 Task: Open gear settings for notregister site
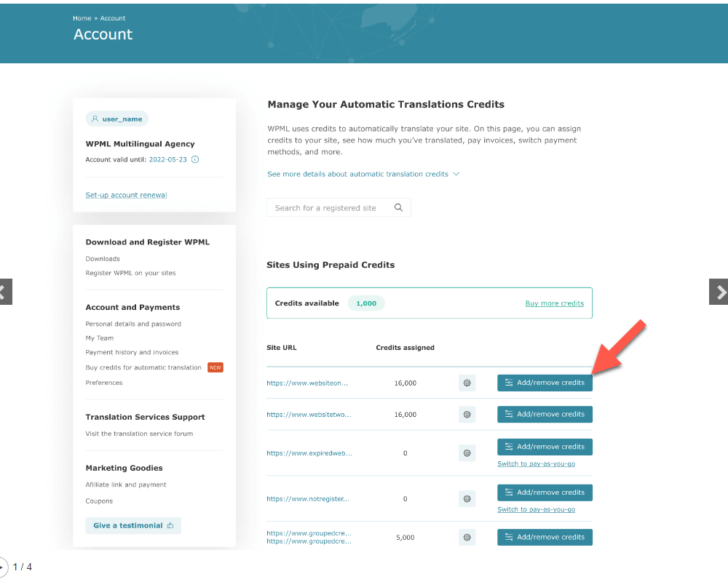(467, 499)
